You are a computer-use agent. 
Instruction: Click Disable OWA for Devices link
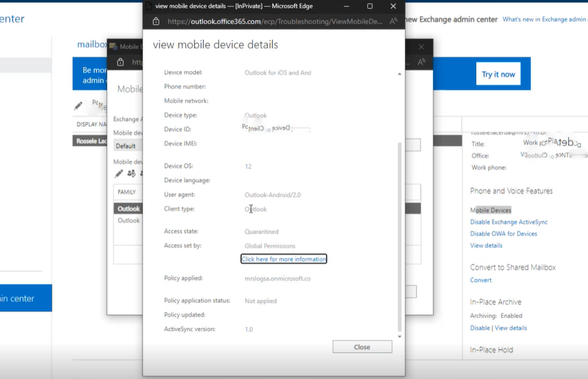503,234
